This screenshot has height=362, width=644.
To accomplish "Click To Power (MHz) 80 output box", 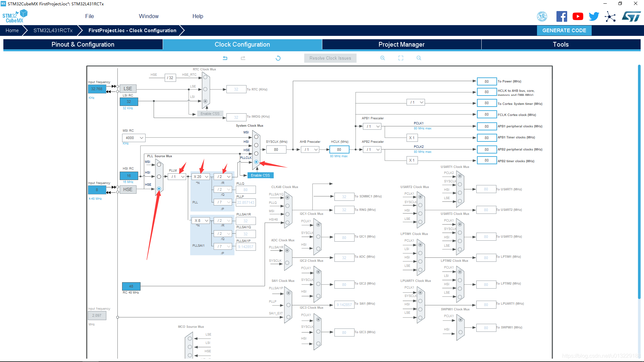I will (x=487, y=81).
